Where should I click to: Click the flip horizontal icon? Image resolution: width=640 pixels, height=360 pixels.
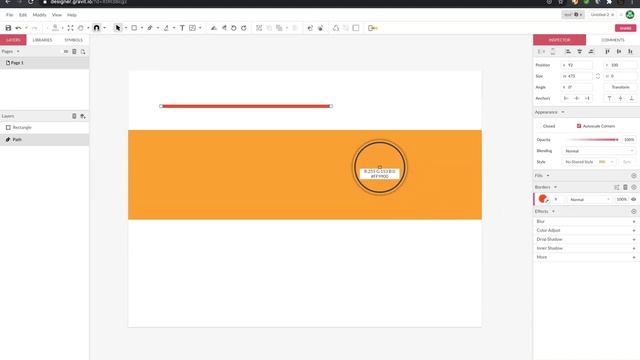[x=213, y=28]
